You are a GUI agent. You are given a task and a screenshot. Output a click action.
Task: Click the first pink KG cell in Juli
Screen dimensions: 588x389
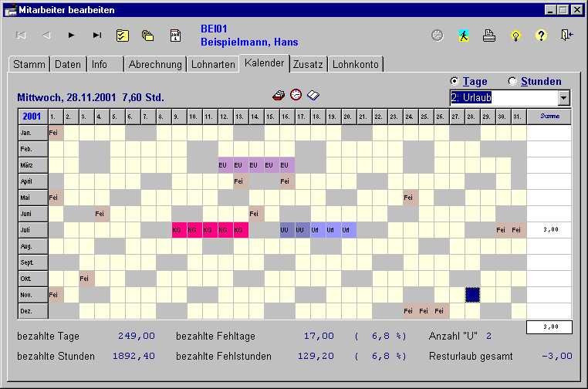(179, 230)
